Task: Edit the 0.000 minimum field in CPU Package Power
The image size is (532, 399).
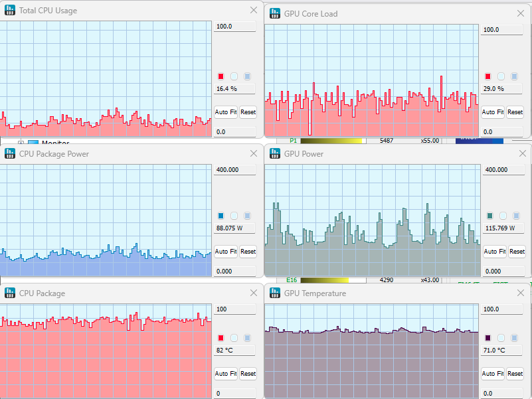Action: [x=234, y=271]
